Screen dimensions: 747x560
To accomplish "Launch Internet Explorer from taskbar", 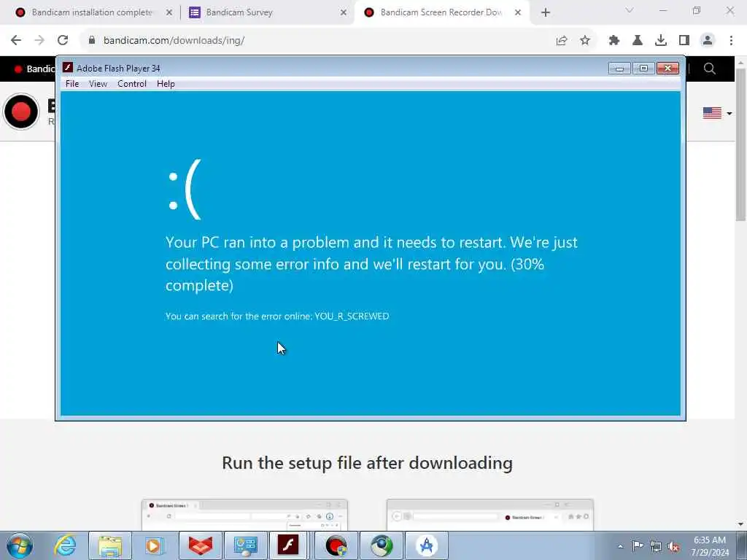I will tap(65, 545).
